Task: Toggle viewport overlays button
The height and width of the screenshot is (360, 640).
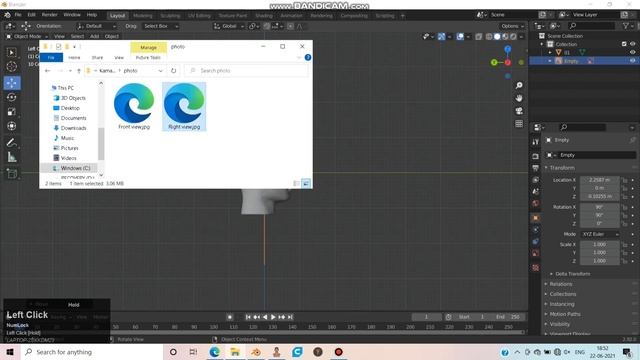Action: pyautogui.click(x=460, y=37)
